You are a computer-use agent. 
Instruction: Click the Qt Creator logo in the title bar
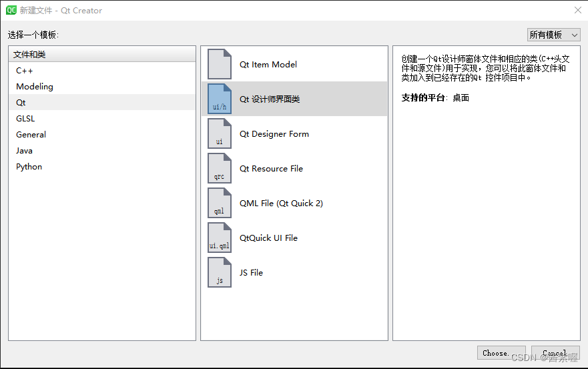(11, 10)
